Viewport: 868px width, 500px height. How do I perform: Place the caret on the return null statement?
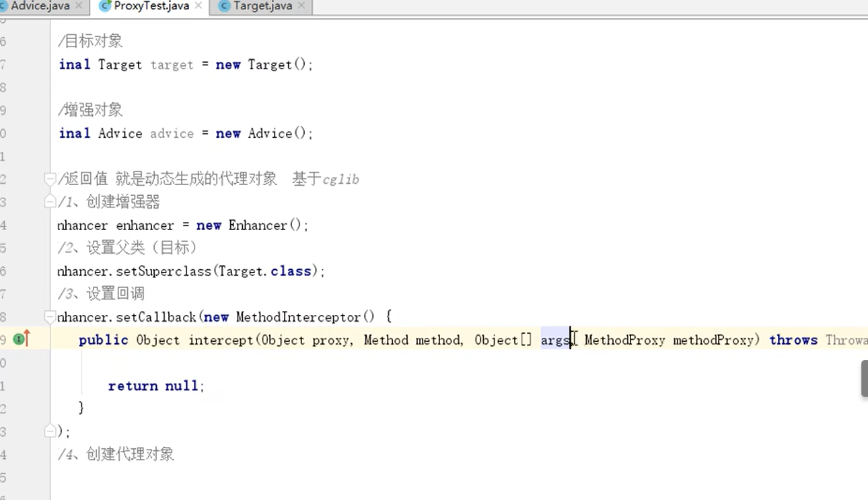155,386
